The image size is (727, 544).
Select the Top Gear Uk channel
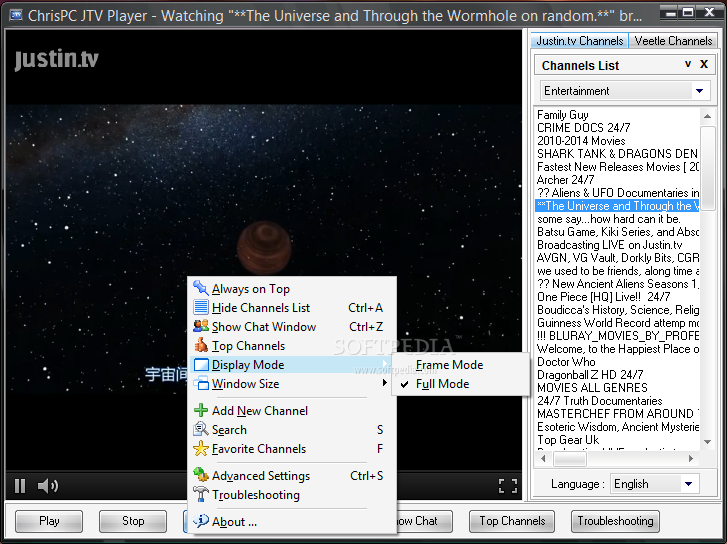[x=618, y=439]
